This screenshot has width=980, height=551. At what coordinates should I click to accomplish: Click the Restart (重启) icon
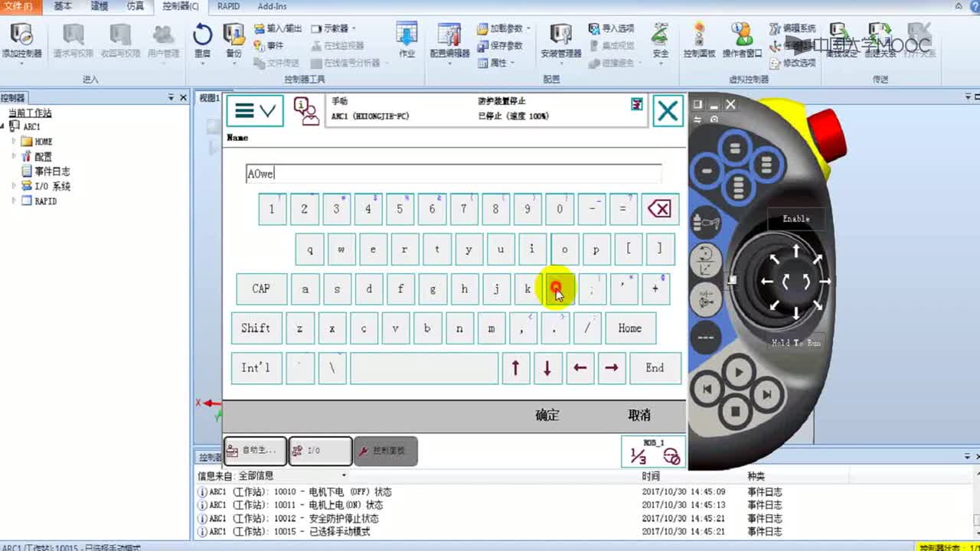pyautogui.click(x=202, y=41)
